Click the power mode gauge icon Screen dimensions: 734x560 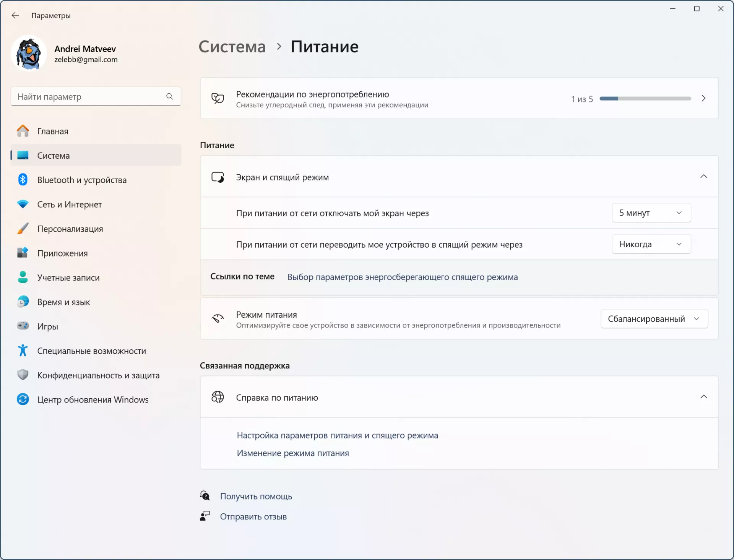(x=218, y=318)
